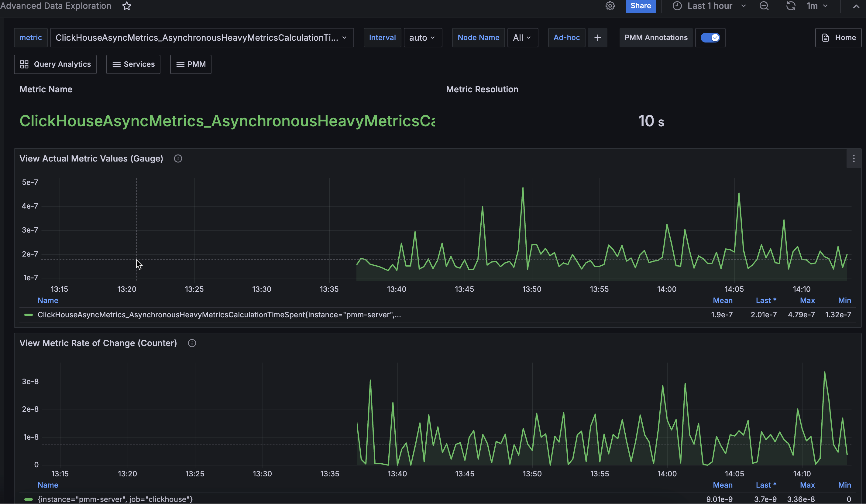Click the zoom out time range icon
The width and height of the screenshot is (866, 504).
(x=764, y=6)
